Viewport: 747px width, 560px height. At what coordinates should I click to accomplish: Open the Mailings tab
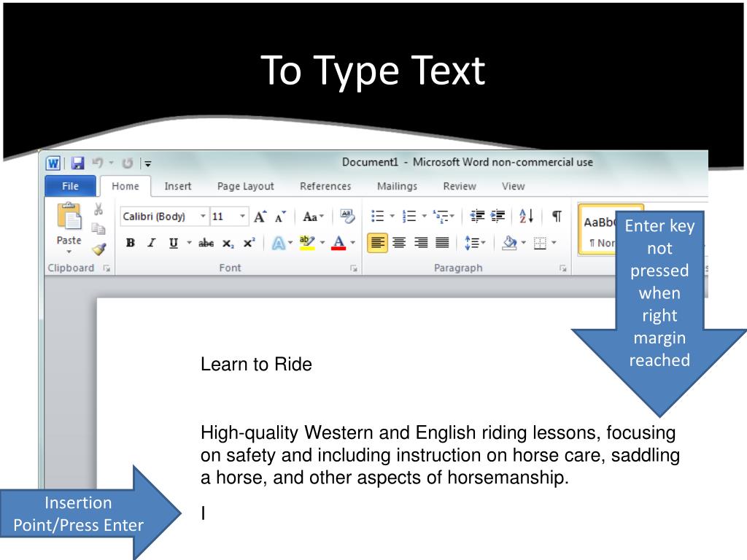pyautogui.click(x=397, y=186)
